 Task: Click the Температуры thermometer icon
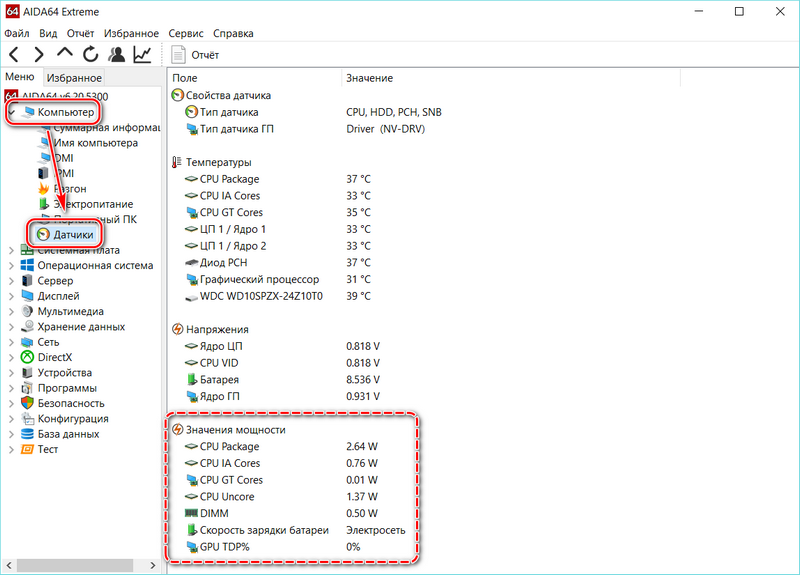(x=177, y=162)
